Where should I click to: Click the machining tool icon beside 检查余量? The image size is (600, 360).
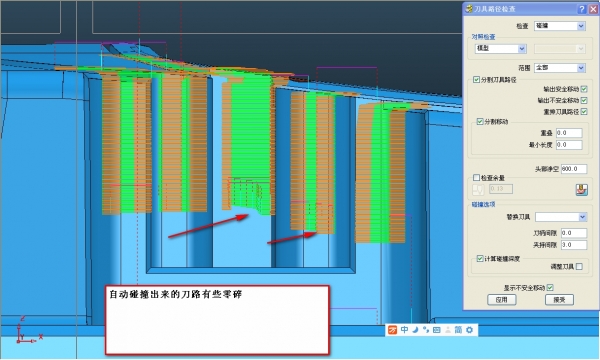tap(582, 189)
